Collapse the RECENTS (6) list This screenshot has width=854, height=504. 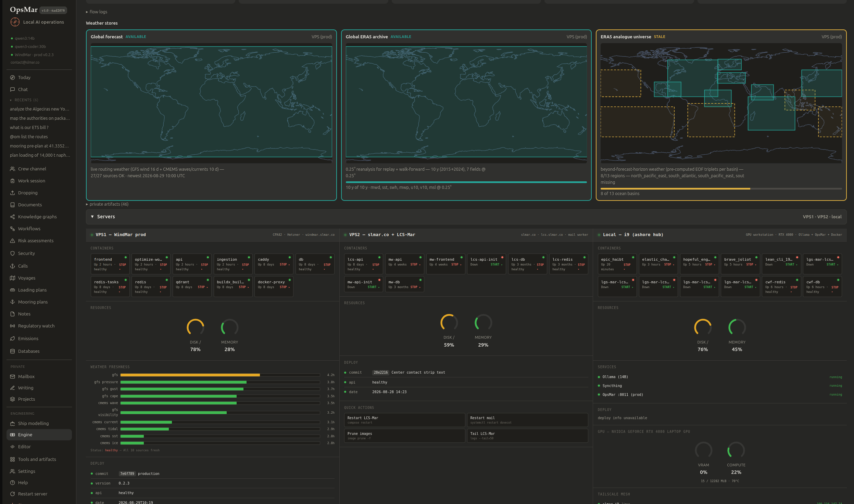pyautogui.click(x=24, y=100)
